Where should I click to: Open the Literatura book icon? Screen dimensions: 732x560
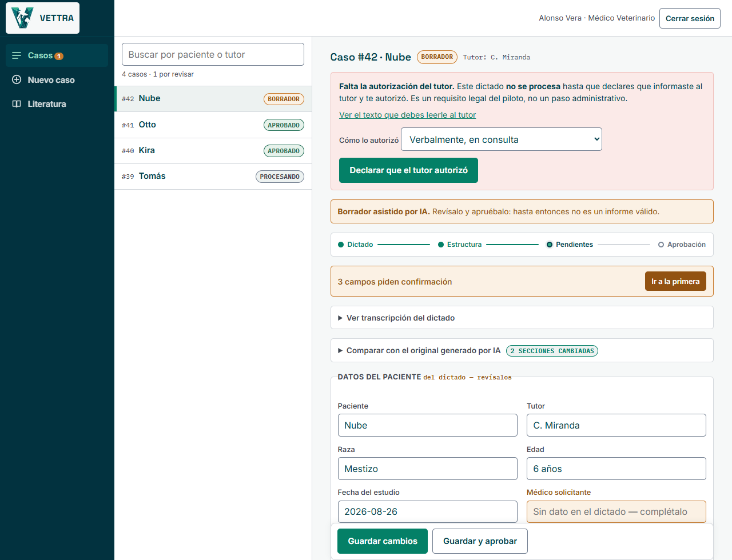tap(17, 103)
